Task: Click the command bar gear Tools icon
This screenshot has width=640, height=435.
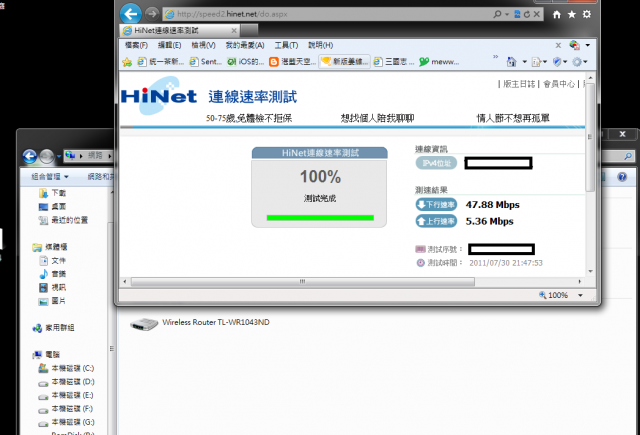Action: (577, 62)
